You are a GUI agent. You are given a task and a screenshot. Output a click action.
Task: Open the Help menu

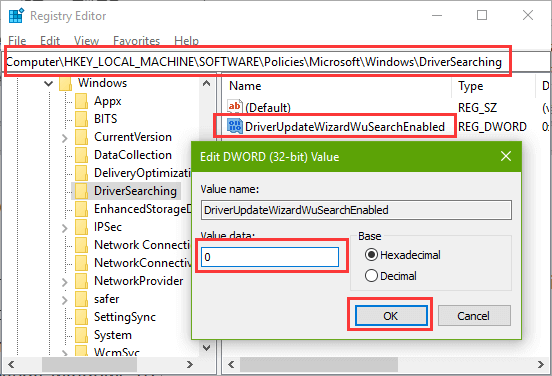[x=187, y=41]
